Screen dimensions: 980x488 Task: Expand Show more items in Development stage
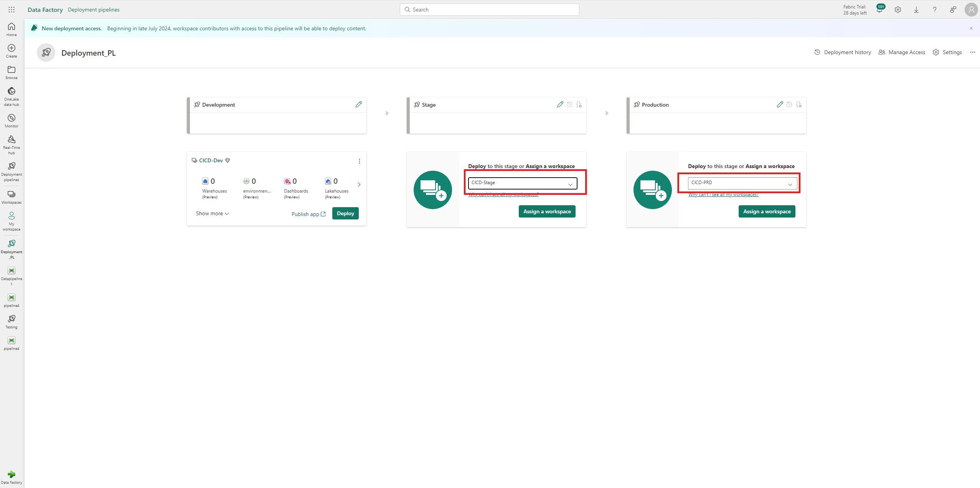(211, 213)
